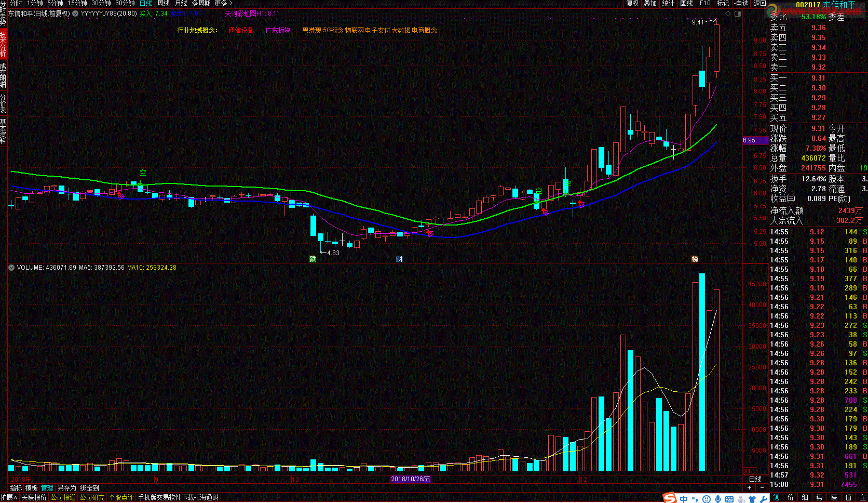Open the 画线 drawing tool
The height and width of the screenshot is (503, 868).
pos(687,3)
